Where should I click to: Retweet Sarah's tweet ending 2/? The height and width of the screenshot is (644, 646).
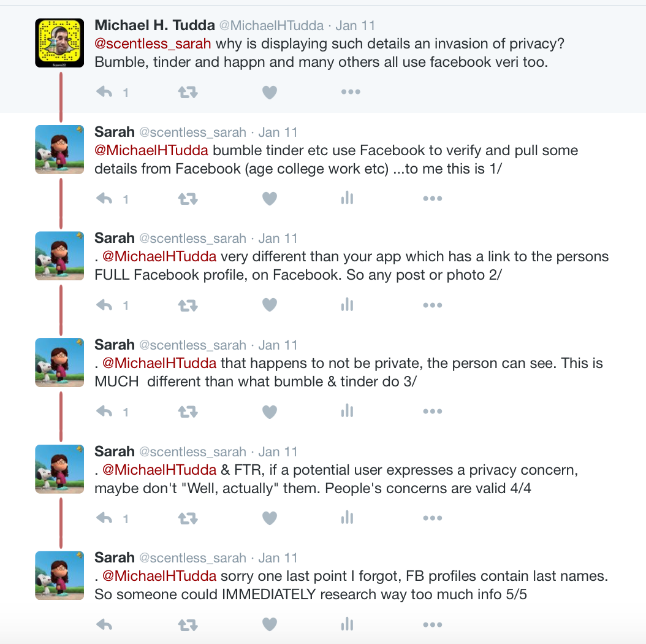[187, 305]
